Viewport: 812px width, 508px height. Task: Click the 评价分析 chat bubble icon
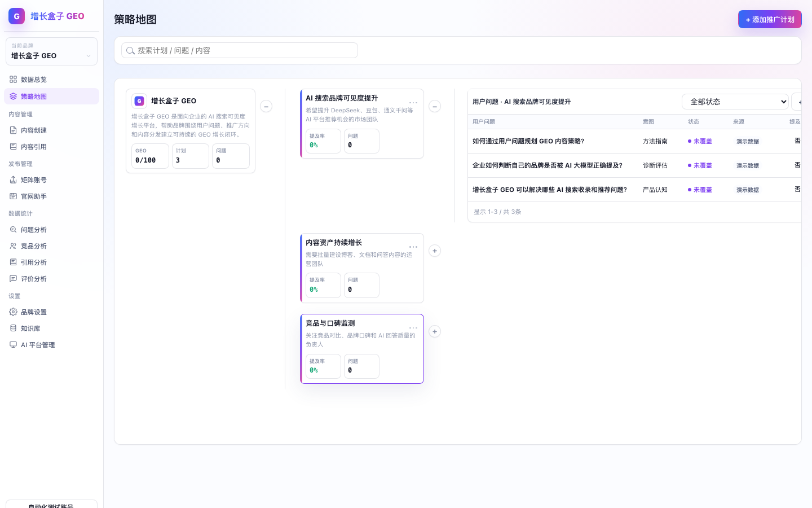pos(13,279)
